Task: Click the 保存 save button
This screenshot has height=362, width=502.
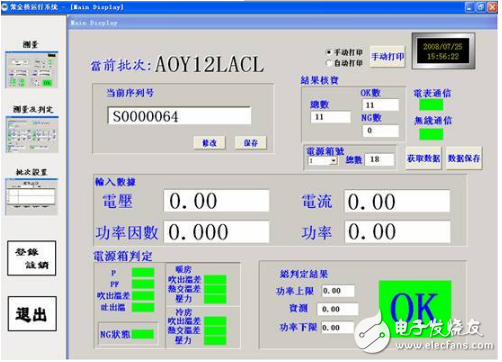Action: [x=251, y=143]
